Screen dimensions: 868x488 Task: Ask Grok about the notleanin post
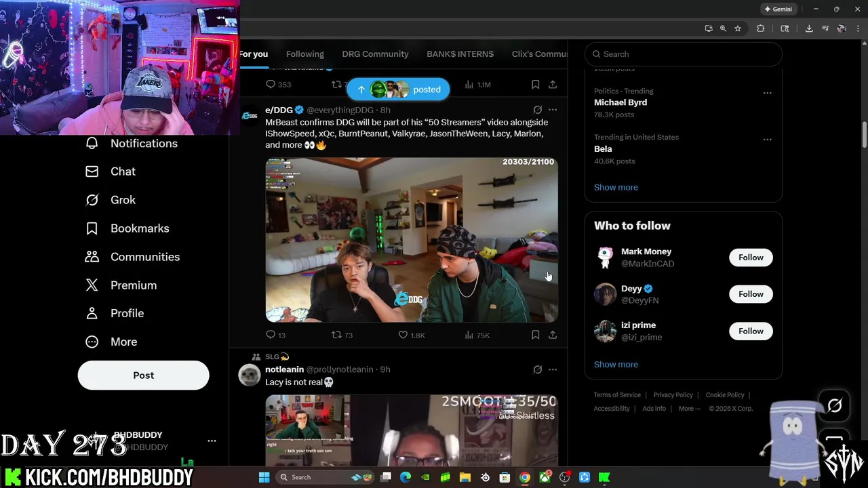tap(537, 369)
